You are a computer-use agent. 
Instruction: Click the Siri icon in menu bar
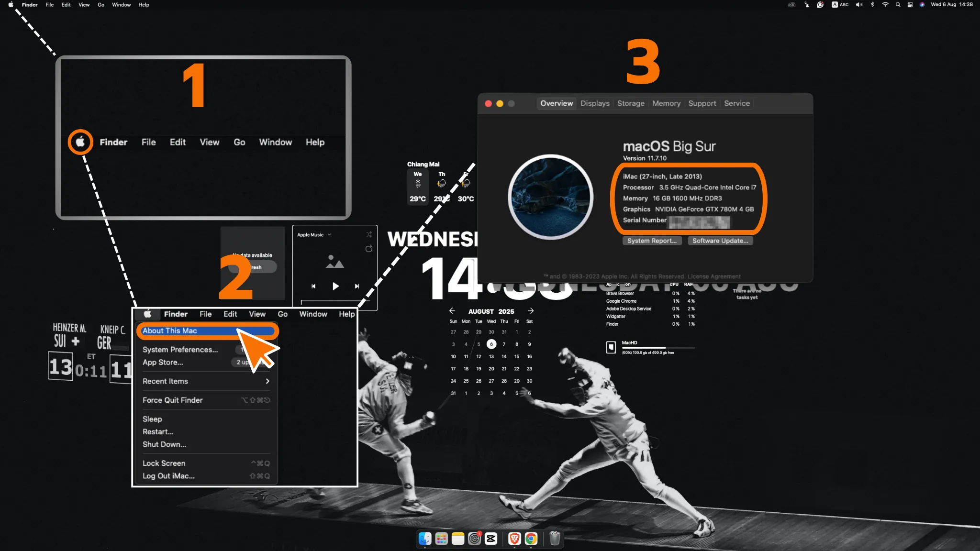pos(922,5)
